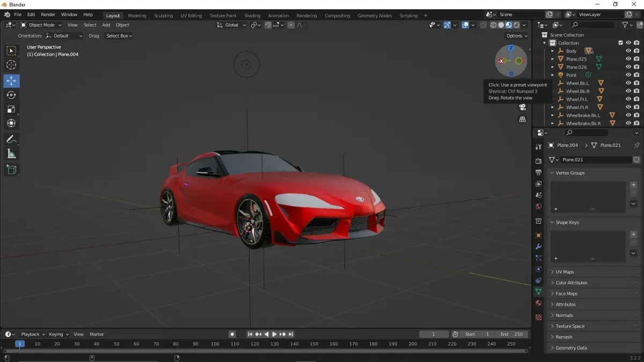Open the World properties tab

[x=538, y=206]
